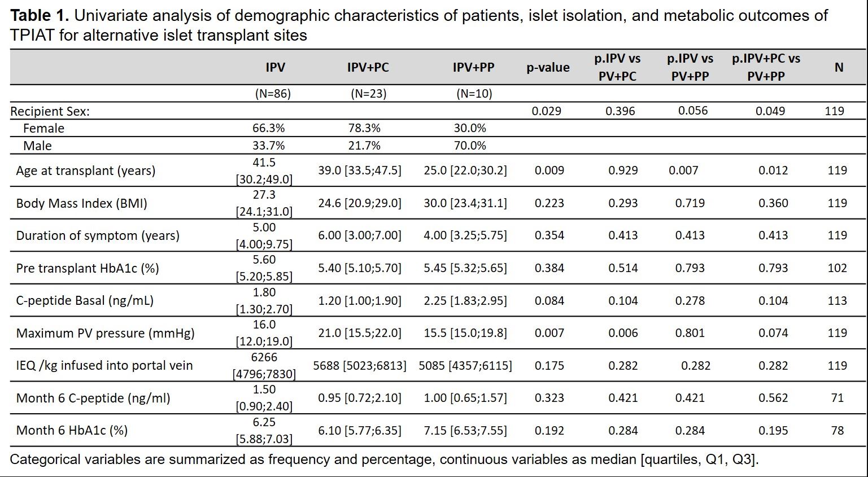Select the Month 6 HbA1c row label
This screenshot has height=477, width=868.
(72, 430)
